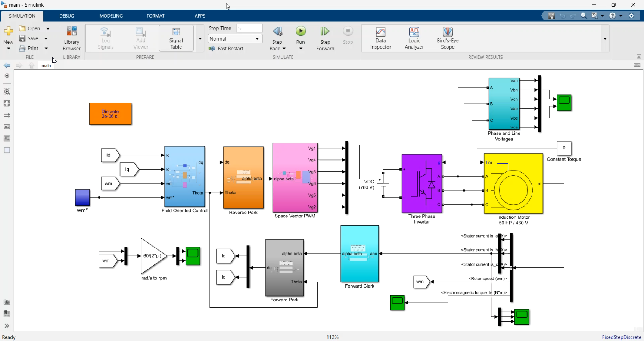The width and height of the screenshot is (644, 341).
Task: Run the simulation with the green Run icon
Action: [x=301, y=31]
